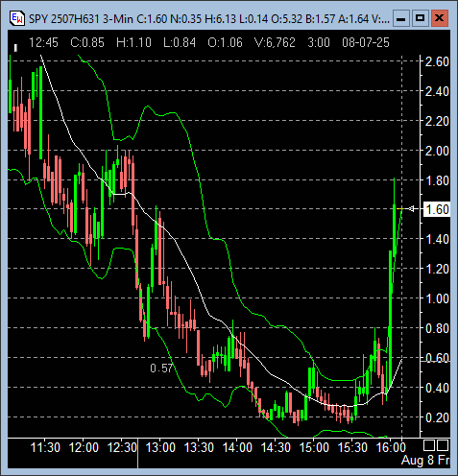Click the chart title text SPY 2507H631 3-Min
458x476 pixels.
click(81, 19)
